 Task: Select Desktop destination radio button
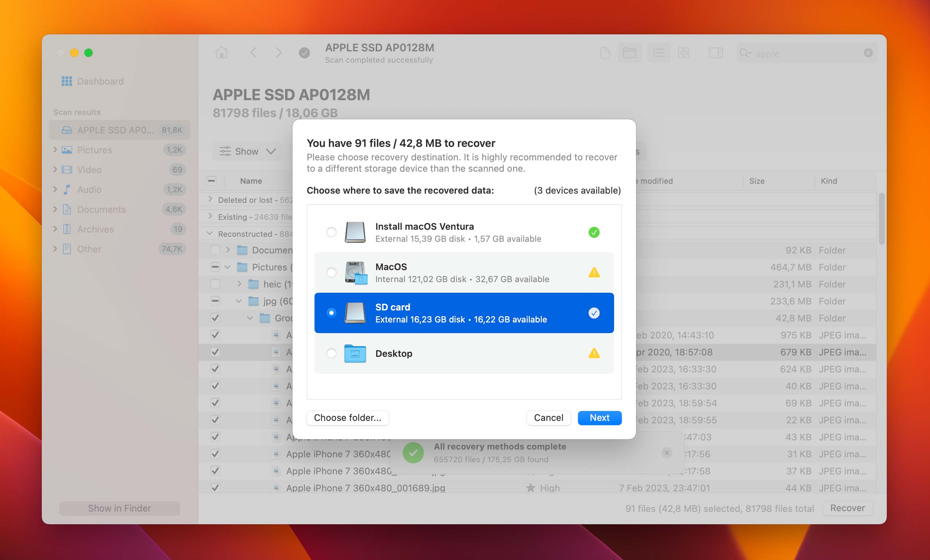click(x=331, y=353)
